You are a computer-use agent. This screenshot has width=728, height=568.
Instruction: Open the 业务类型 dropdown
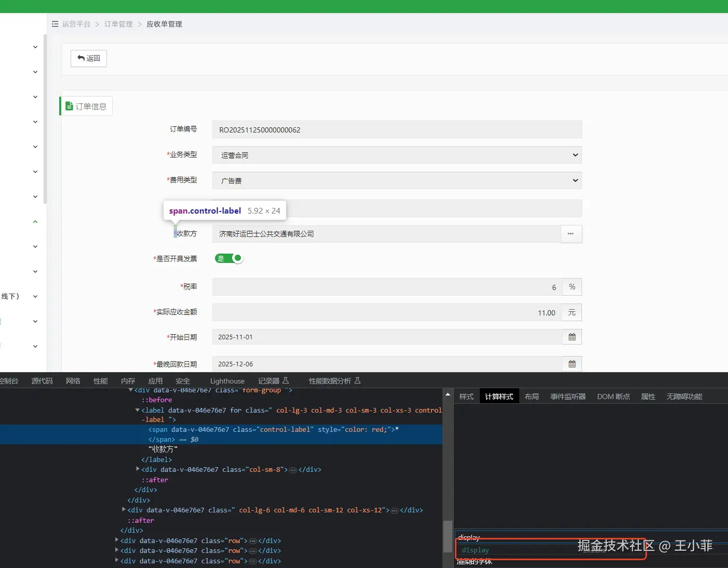397,155
